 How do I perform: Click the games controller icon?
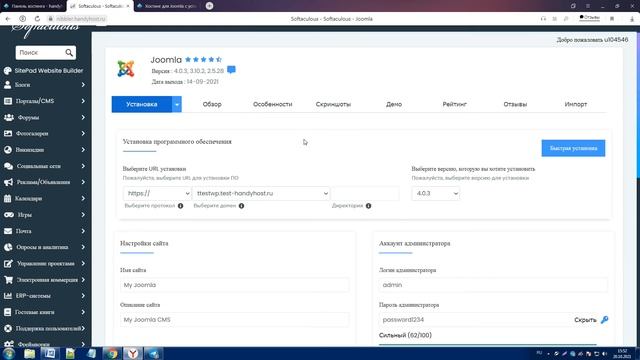pyautogui.click(x=9, y=215)
